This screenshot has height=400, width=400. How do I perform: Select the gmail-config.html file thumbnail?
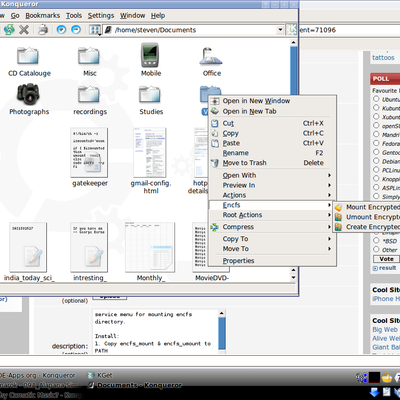pos(150,152)
